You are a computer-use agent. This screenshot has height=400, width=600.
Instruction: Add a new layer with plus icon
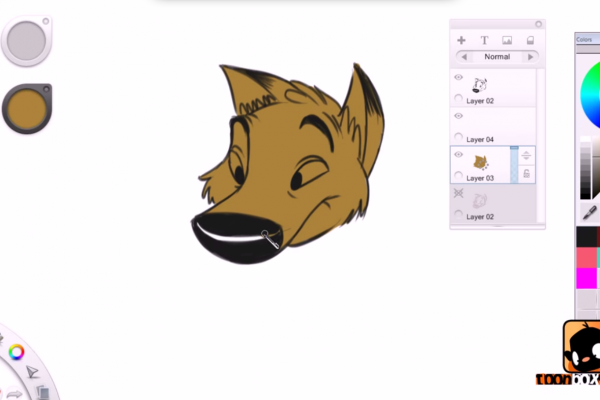click(461, 41)
